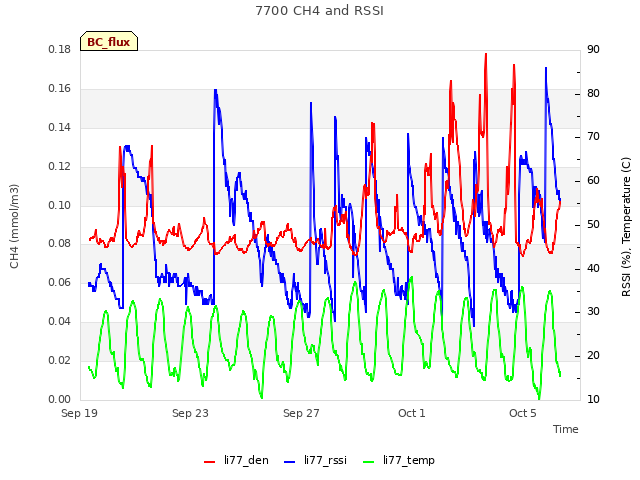The image size is (640, 480).
Task: Click the 'Oct 5' x-axis tick label
Action: click(523, 413)
